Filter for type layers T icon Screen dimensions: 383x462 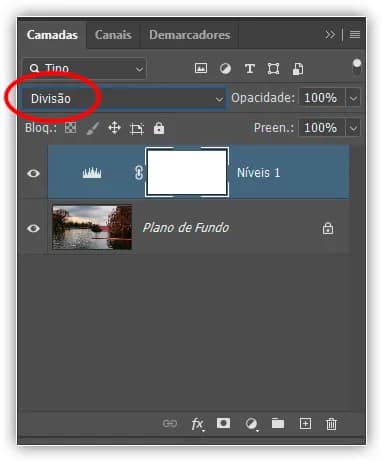[250, 69]
